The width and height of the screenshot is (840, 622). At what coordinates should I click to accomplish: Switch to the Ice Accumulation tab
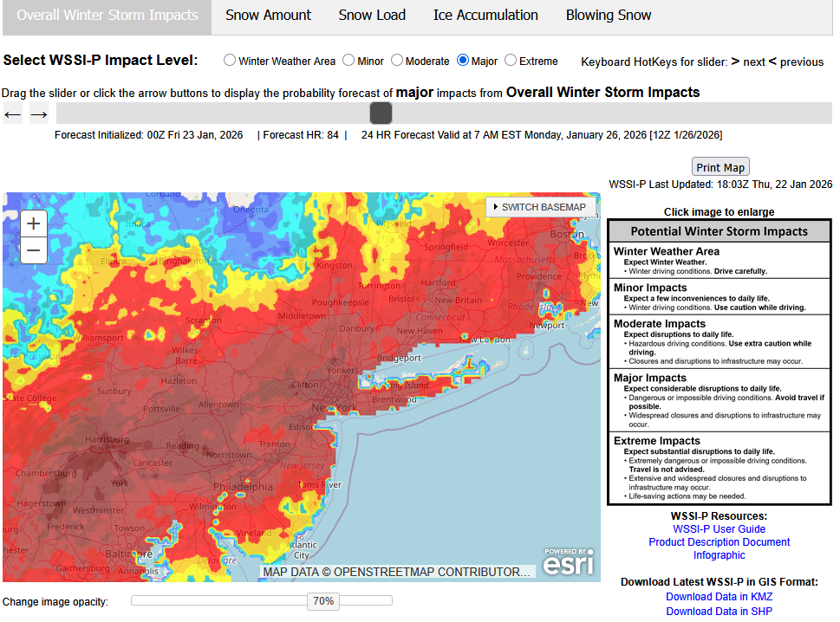(x=485, y=16)
